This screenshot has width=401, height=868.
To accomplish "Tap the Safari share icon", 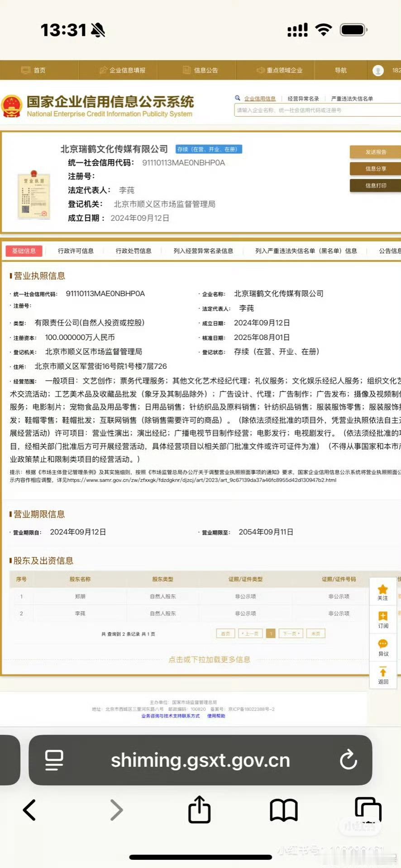I will [x=200, y=809].
